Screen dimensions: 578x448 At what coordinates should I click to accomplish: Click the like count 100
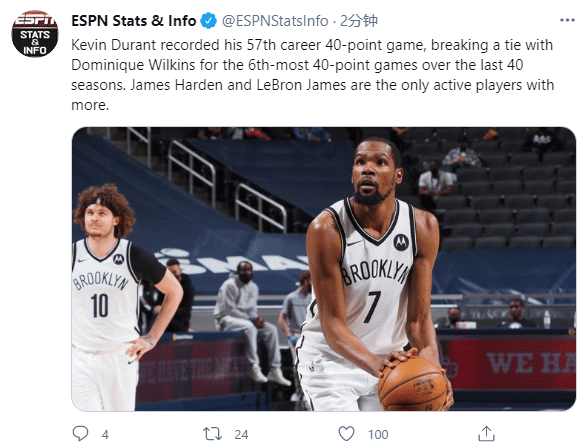point(378,434)
